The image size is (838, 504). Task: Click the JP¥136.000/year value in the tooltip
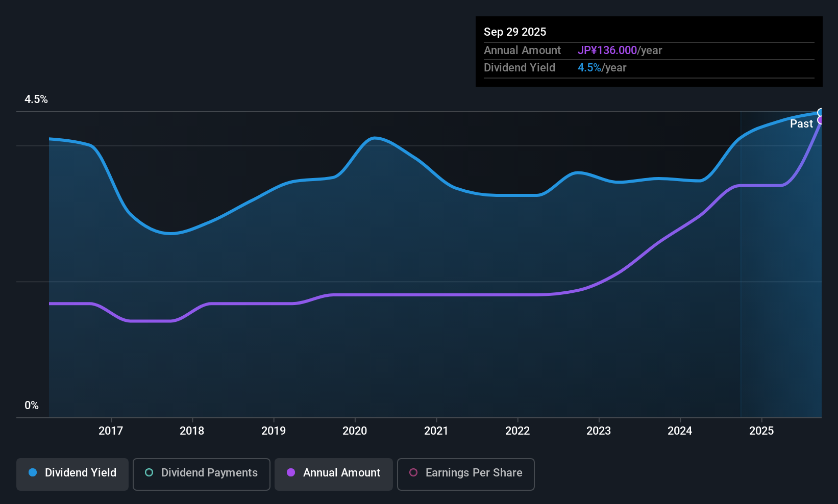point(620,51)
